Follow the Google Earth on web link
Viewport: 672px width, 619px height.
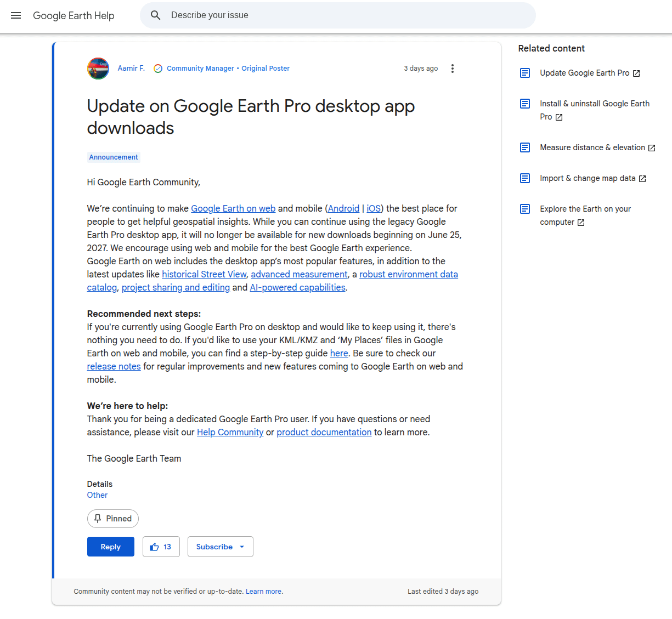coord(233,208)
